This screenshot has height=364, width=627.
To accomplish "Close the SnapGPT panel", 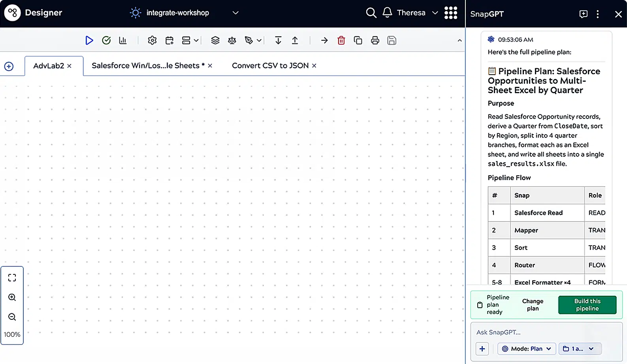I will [618, 14].
